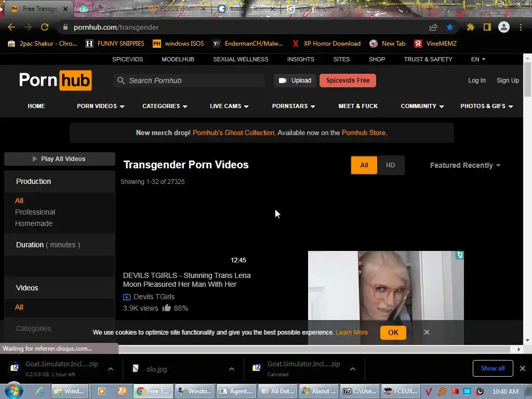This screenshot has height=399, width=532.
Task: Expand options chevron for olo.jpg download
Action: pos(232,369)
